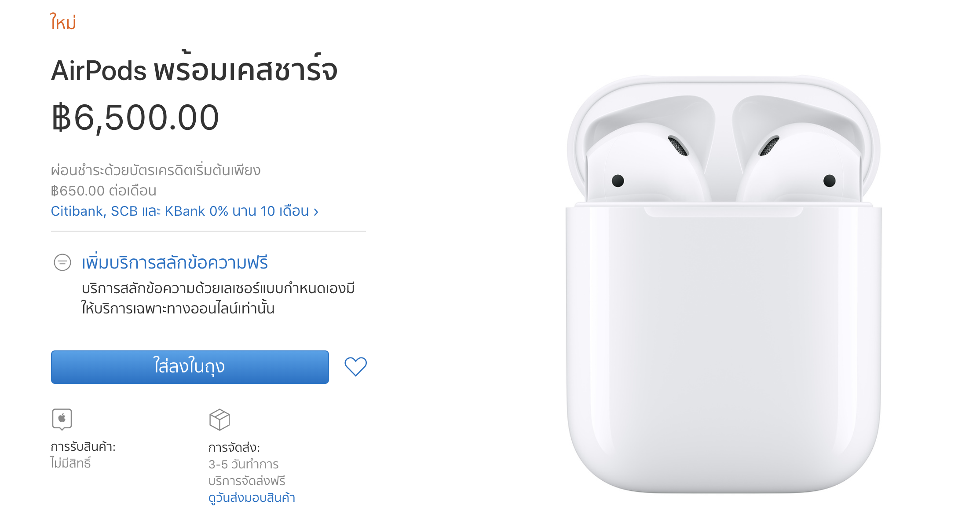Screen dimensions: 980x523
Task: Click the ฿6,500.00 price text
Action: [x=135, y=118]
